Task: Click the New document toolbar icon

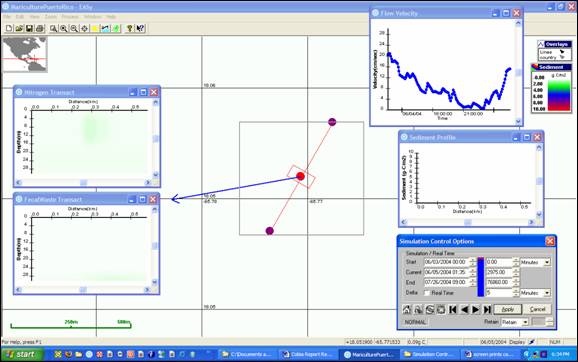Action: pyautogui.click(x=9, y=28)
